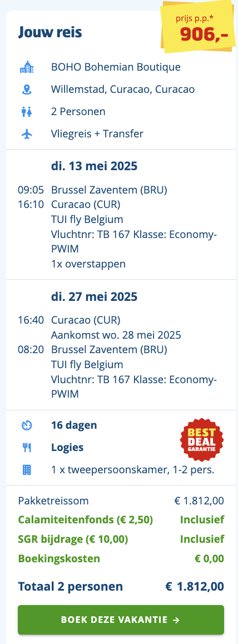
Task: Click the location pin icon
Action: pos(27,89)
